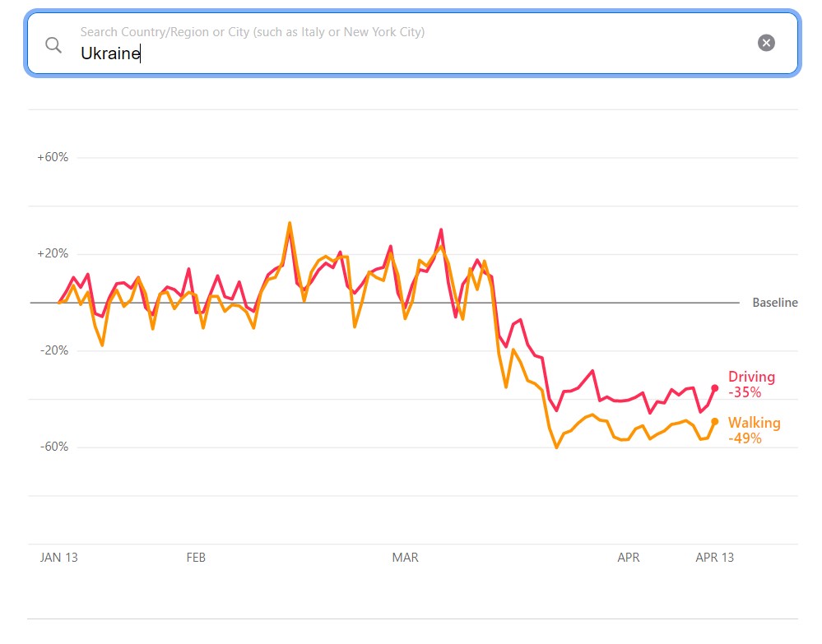Screen dimensions: 822x644
Task: Click the APR axis label
Action: (x=628, y=558)
